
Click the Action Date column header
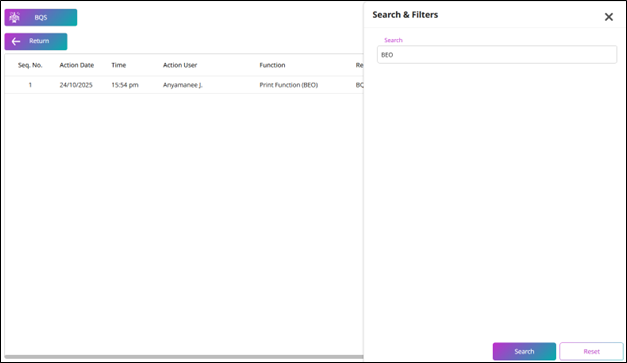coord(77,65)
